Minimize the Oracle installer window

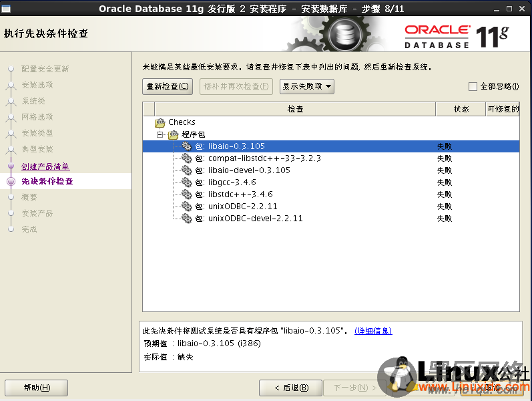click(497, 9)
